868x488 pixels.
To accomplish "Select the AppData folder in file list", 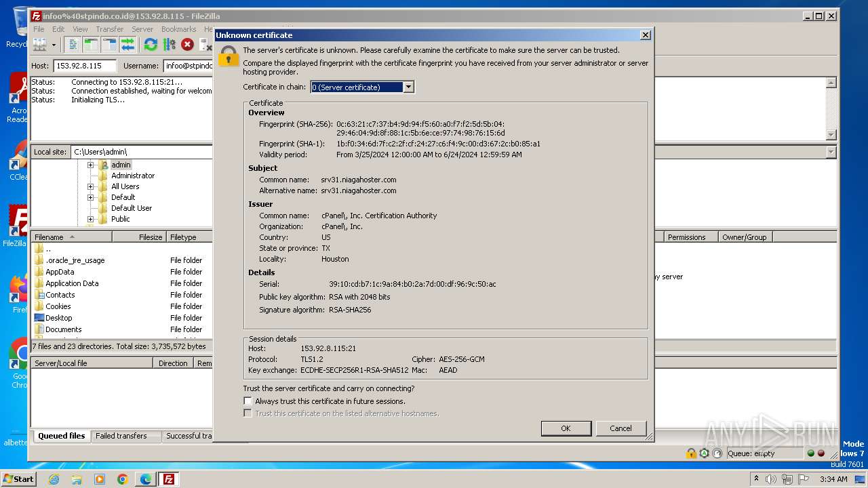I will pyautogui.click(x=60, y=272).
